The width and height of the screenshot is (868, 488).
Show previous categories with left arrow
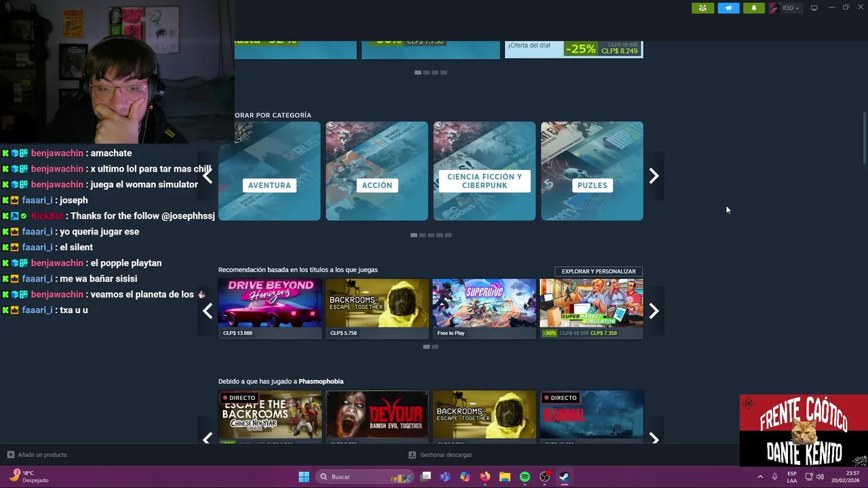pyautogui.click(x=208, y=176)
